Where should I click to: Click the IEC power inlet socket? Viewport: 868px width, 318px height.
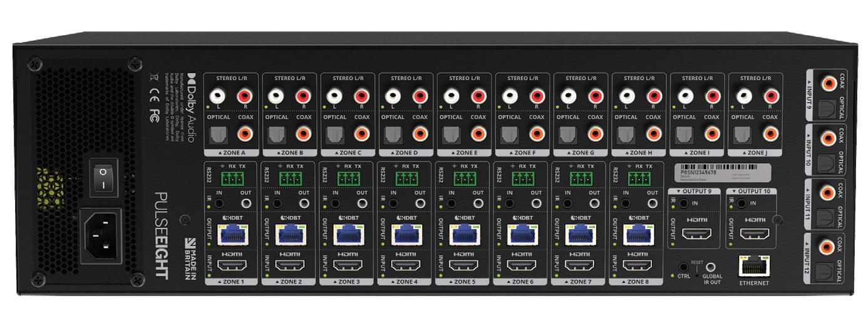pyautogui.click(x=100, y=235)
